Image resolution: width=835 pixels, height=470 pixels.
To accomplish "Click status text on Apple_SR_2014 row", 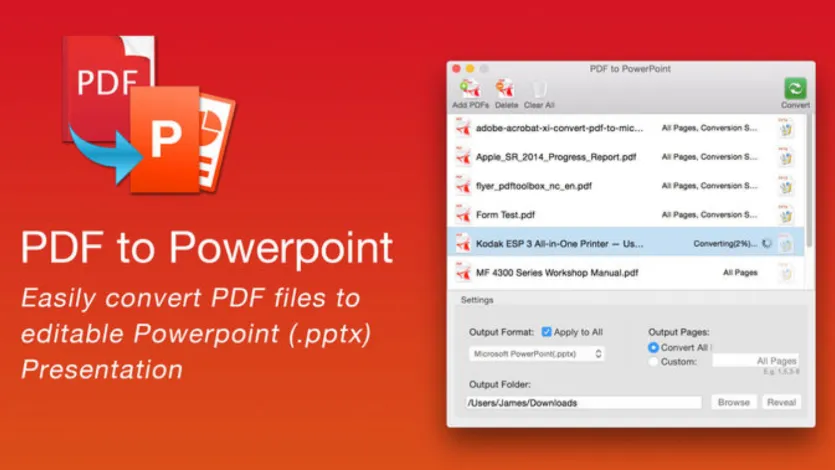I will coord(709,157).
